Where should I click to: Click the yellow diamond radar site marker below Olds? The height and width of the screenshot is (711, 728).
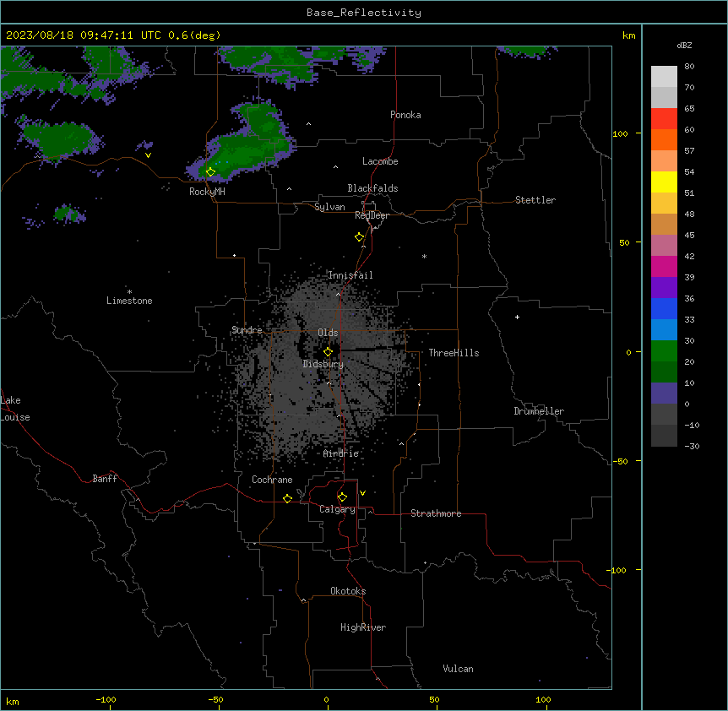point(328,352)
